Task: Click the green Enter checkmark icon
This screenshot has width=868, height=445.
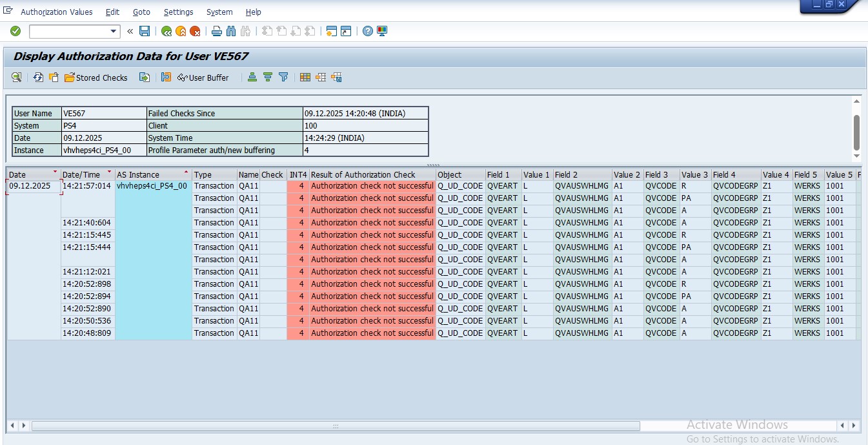Action: (x=15, y=31)
